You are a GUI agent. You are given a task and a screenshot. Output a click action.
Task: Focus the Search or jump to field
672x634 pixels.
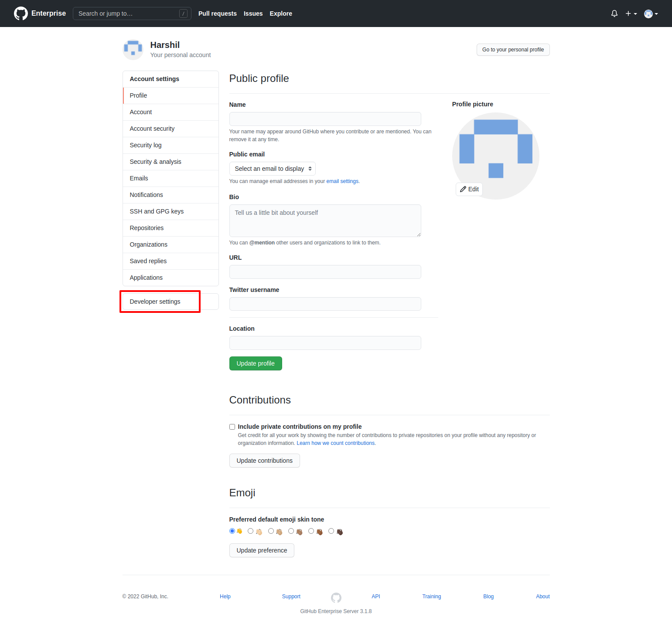point(132,14)
